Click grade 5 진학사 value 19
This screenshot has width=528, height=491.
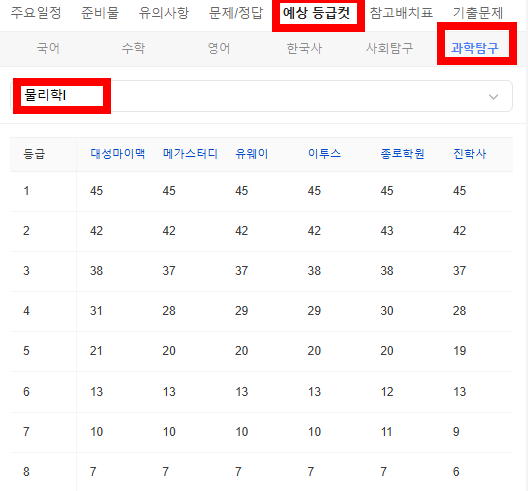(x=459, y=351)
